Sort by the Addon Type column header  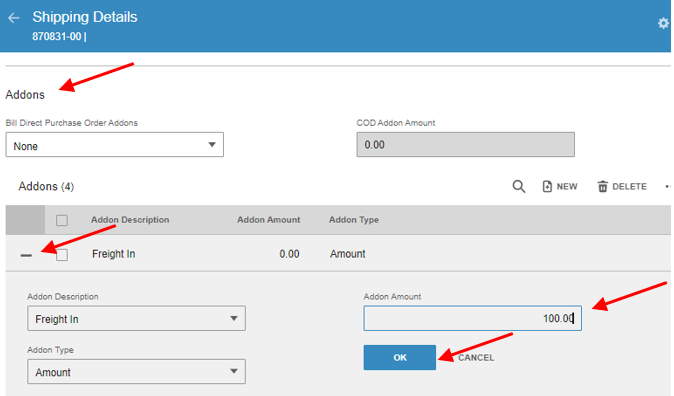coord(354,220)
